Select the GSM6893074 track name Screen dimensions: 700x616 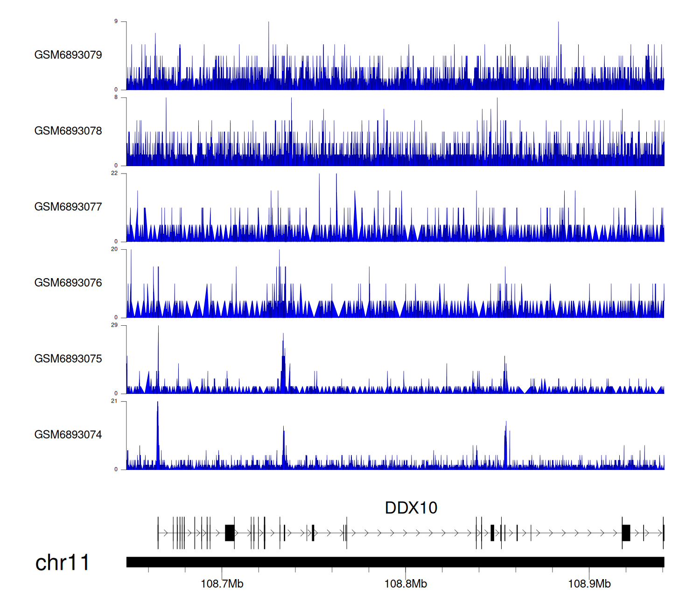tap(68, 435)
